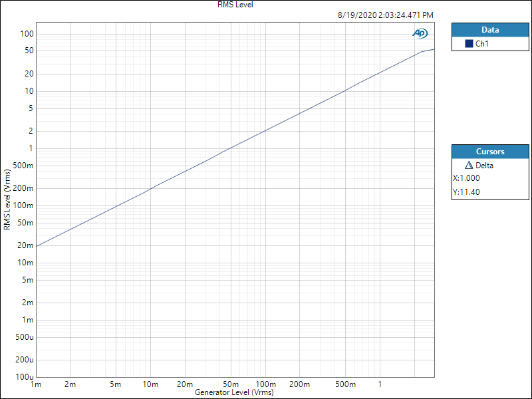Click the 100 label on the y-axis
Screen dimensions: 532x399
(27, 34)
